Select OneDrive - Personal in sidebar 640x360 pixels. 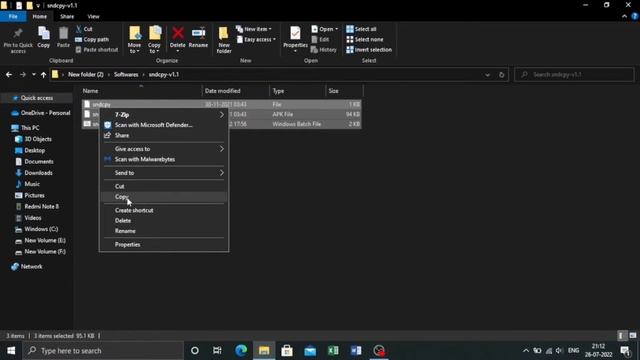(41, 113)
